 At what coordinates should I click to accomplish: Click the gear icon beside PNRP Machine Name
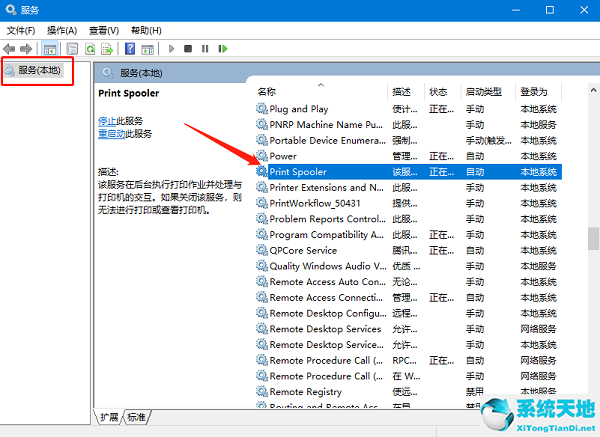click(262, 124)
